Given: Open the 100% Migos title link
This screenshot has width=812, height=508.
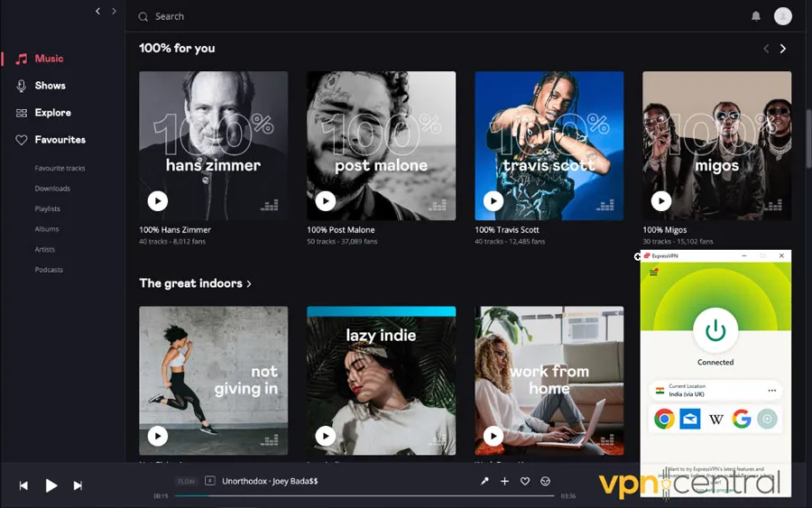Looking at the screenshot, I should point(664,230).
